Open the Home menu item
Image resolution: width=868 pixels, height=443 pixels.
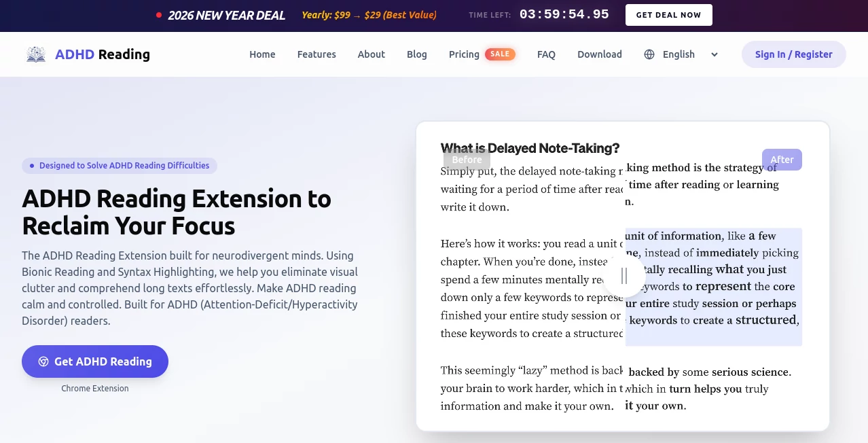pyautogui.click(x=262, y=54)
